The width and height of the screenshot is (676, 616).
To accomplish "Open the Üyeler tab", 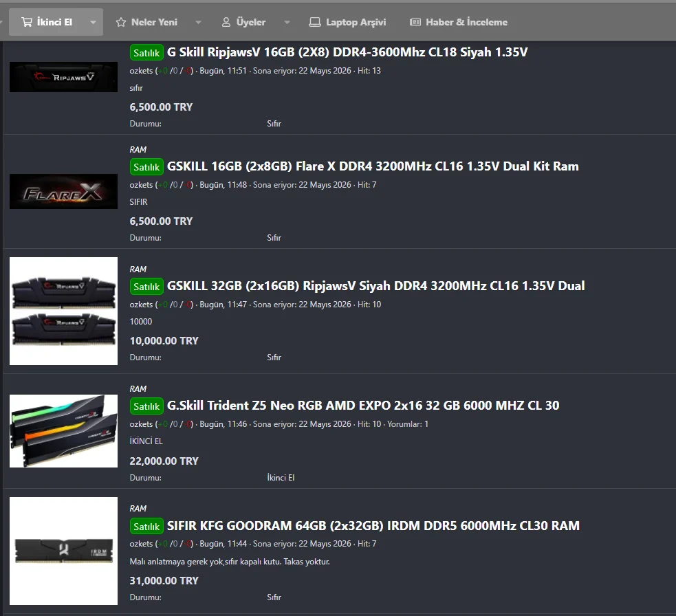I will (x=251, y=22).
